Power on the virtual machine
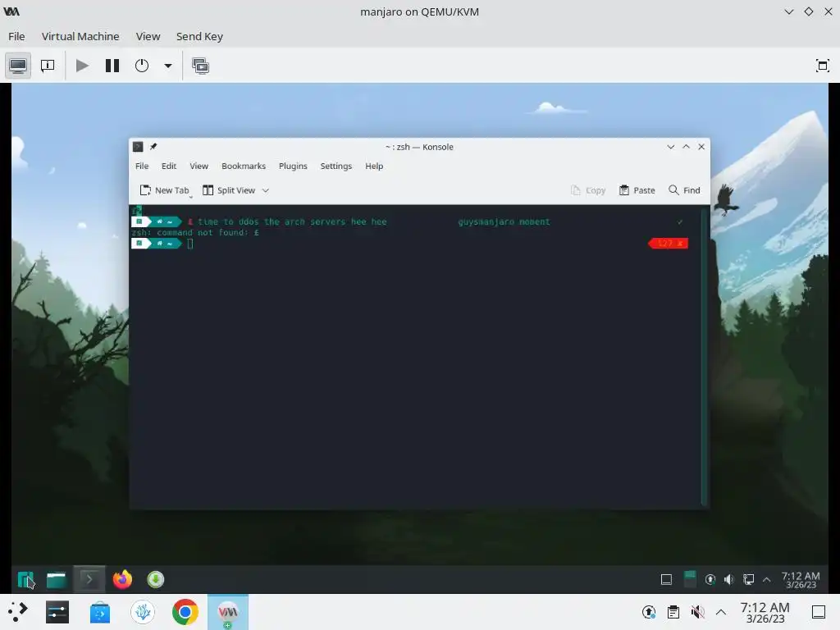840x630 pixels. click(82, 66)
